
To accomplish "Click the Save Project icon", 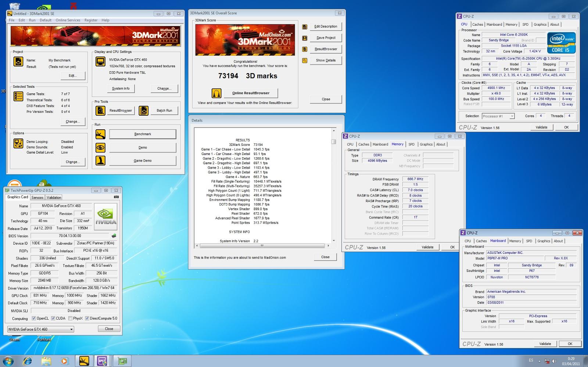I will [305, 38].
